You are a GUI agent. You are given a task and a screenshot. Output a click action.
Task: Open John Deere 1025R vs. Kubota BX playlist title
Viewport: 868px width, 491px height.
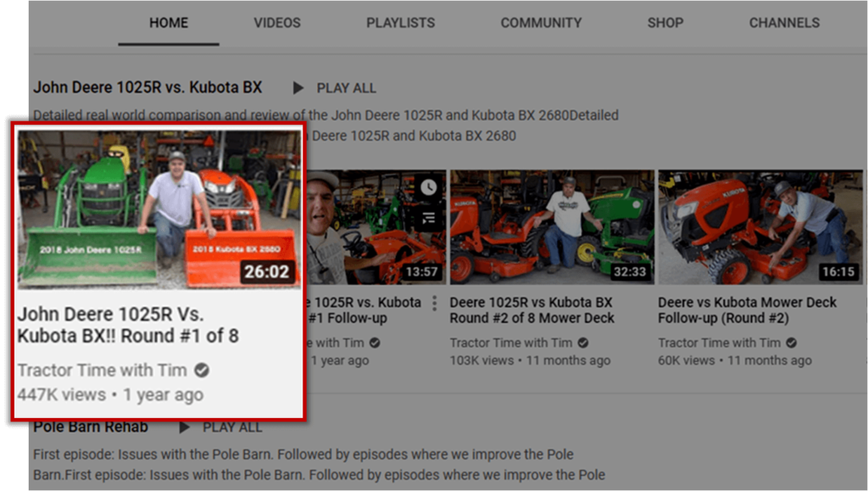[147, 87]
